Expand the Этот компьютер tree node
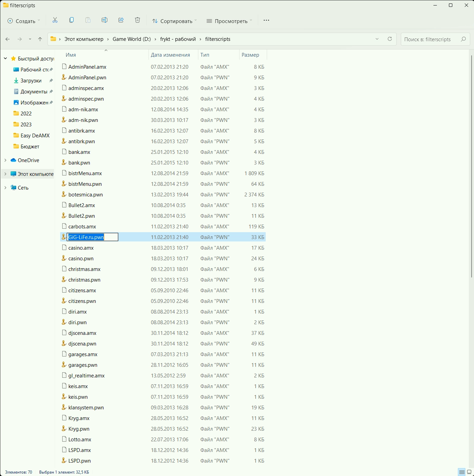Screen dimensions: 474x476 5,174
